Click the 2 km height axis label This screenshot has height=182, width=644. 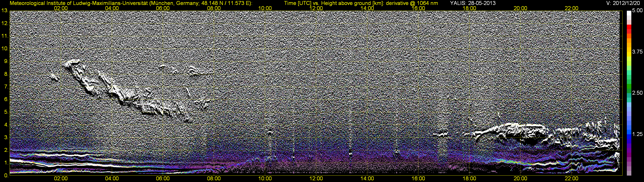(6, 150)
